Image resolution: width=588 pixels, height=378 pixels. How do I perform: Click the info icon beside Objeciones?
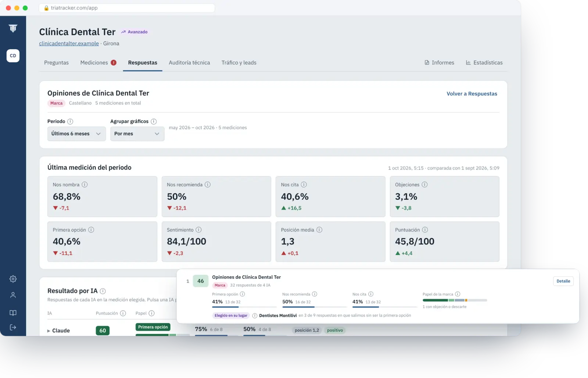[424, 184]
